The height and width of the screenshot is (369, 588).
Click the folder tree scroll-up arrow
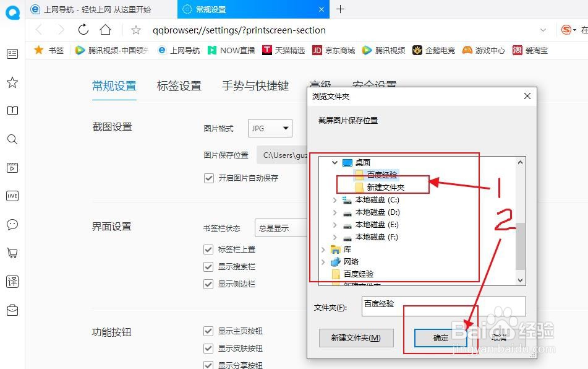coord(520,162)
